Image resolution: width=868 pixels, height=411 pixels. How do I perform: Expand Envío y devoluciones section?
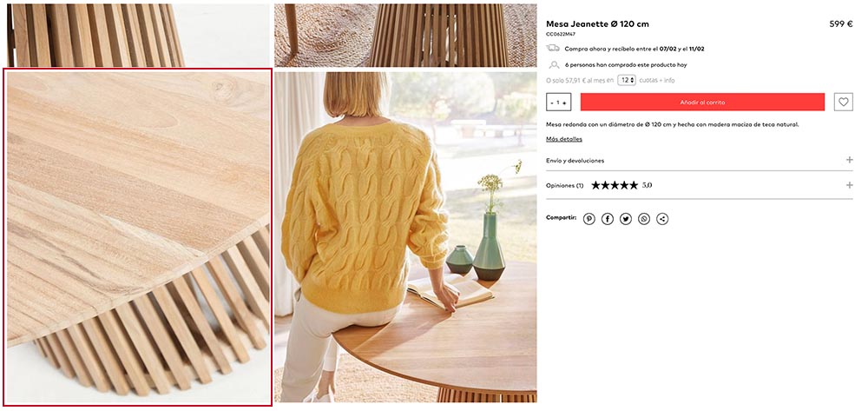coord(699,160)
